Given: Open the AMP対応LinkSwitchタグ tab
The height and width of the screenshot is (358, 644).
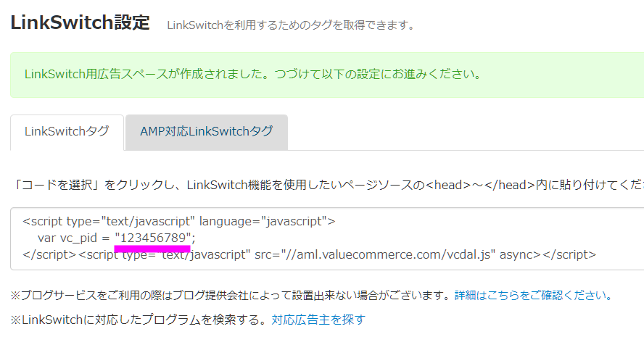Looking at the screenshot, I should (x=206, y=132).
